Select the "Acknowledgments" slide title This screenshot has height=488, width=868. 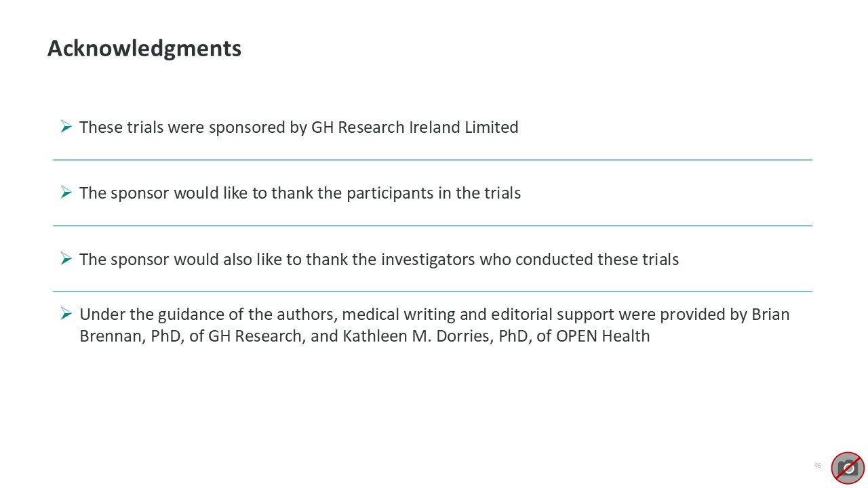[144, 49]
